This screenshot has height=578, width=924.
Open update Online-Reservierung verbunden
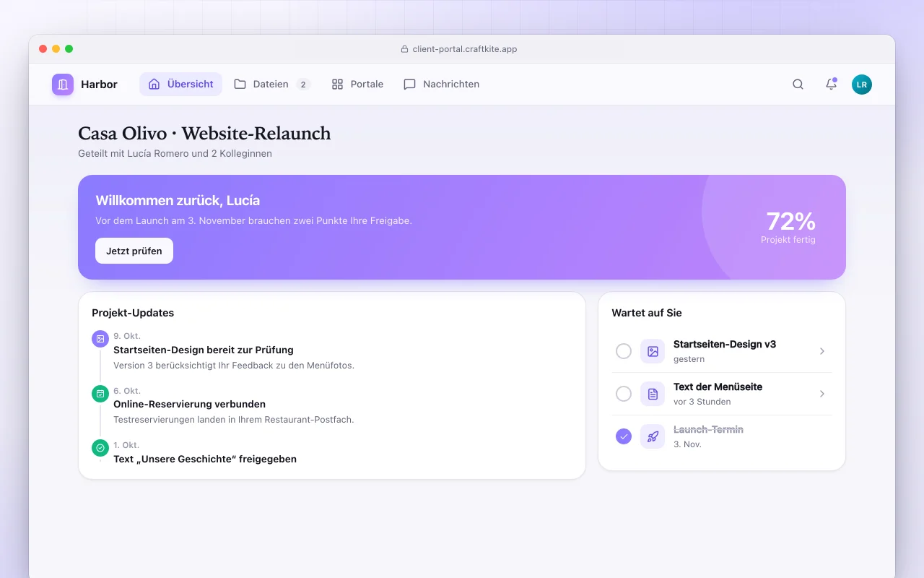tap(190, 404)
